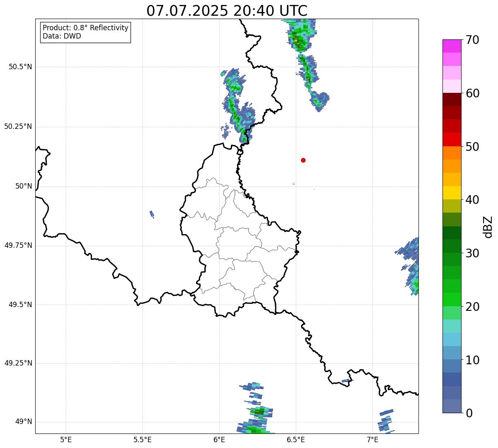Select the 49.75°N latitude label
Image resolution: width=498 pixels, height=448 pixels.
(18, 245)
